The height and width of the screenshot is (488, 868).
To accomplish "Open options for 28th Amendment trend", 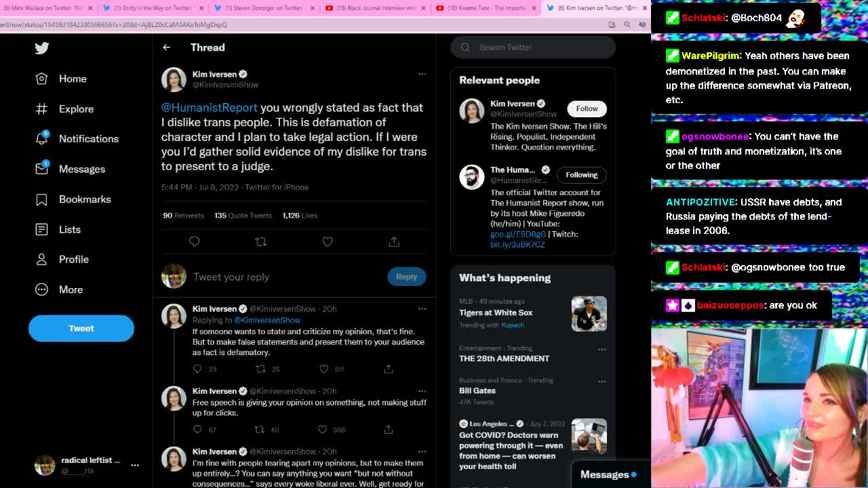I will coord(601,349).
